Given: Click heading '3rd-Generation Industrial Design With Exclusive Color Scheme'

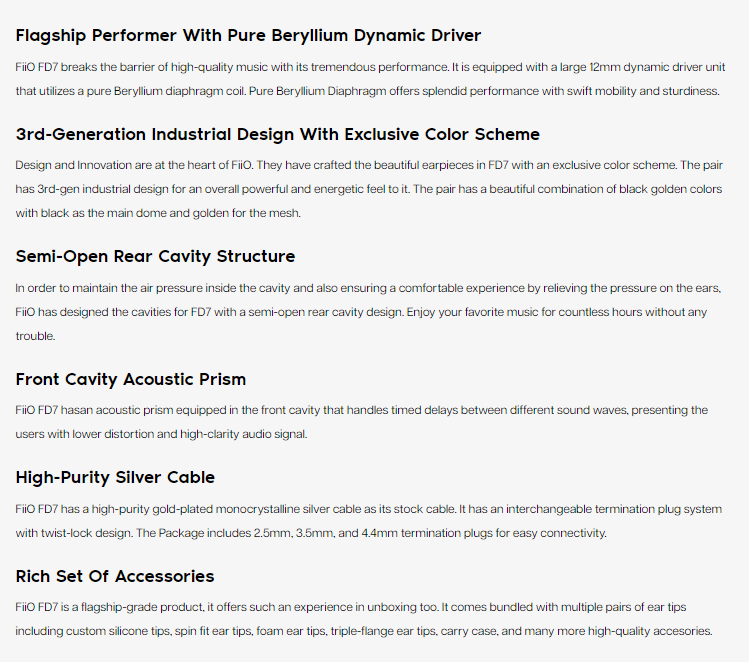Looking at the screenshot, I should click(278, 134).
